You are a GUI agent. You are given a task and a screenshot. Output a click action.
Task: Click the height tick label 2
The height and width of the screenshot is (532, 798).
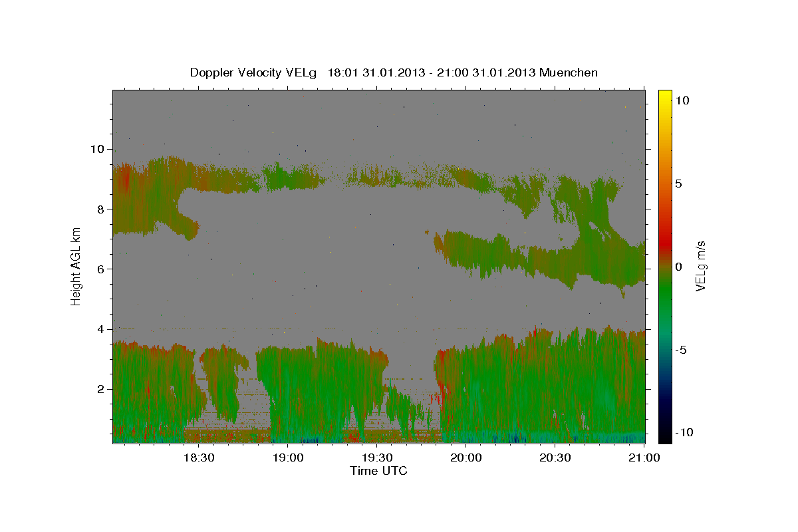coord(102,389)
